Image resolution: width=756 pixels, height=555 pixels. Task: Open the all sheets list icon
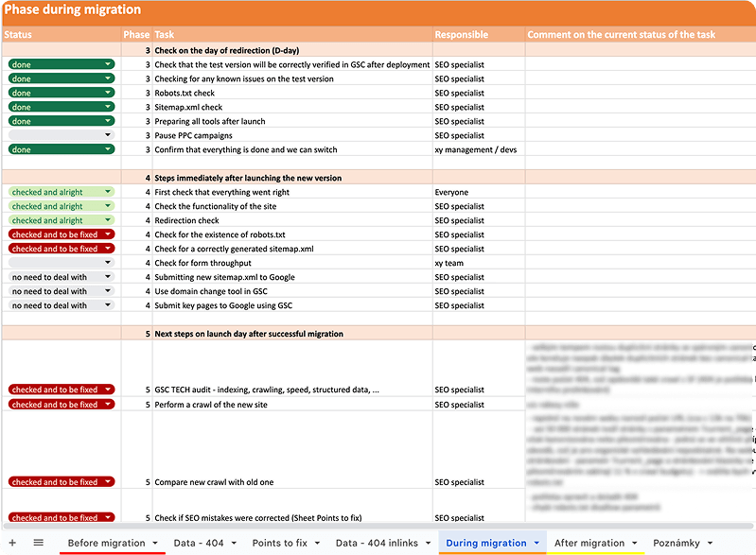tap(39, 543)
